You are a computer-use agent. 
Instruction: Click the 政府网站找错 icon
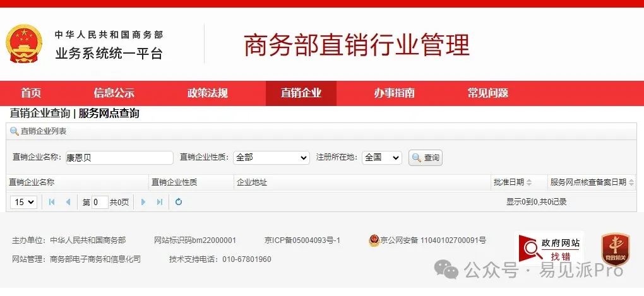(x=549, y=249)
